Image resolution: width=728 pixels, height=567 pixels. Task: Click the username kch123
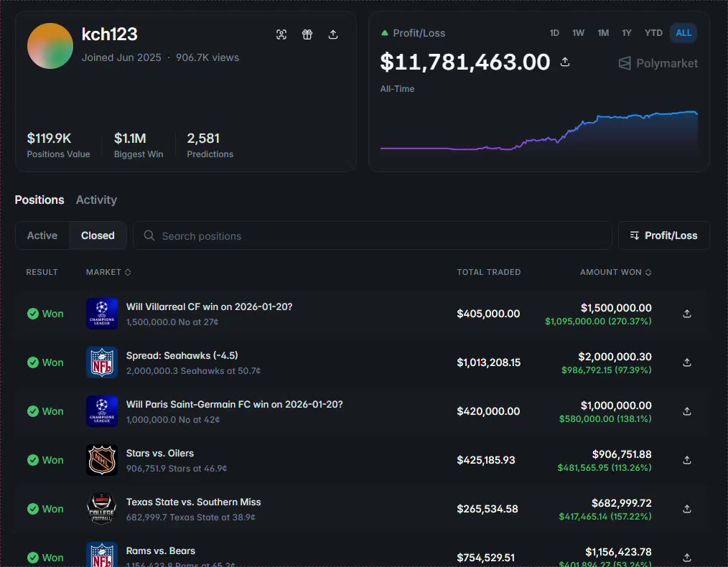click(110, 34)
